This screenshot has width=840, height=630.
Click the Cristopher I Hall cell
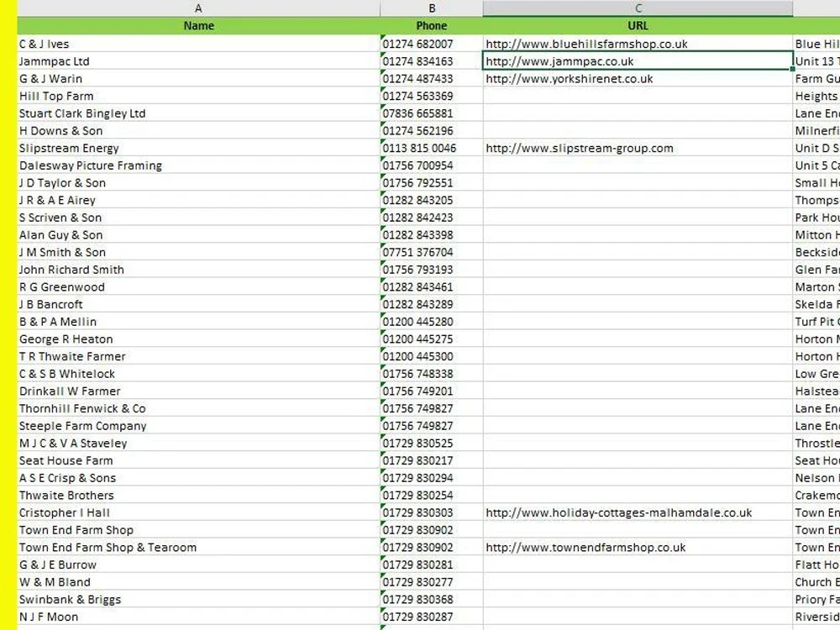[x=198, y=512]
